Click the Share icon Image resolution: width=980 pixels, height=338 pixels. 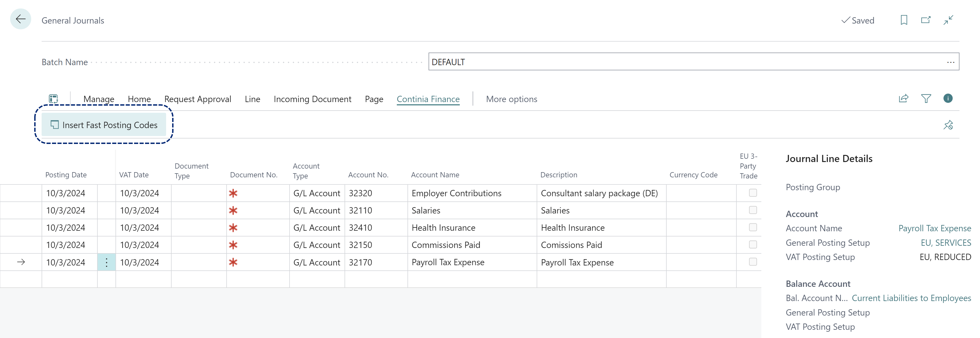click(x=904, y=99)
